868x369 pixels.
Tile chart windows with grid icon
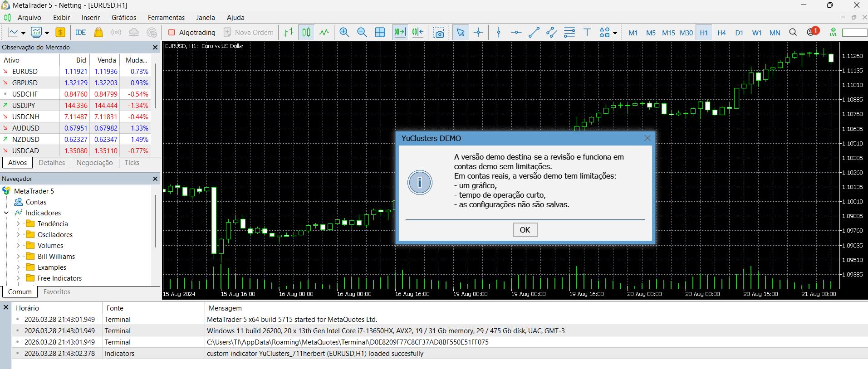click(380, 32)
